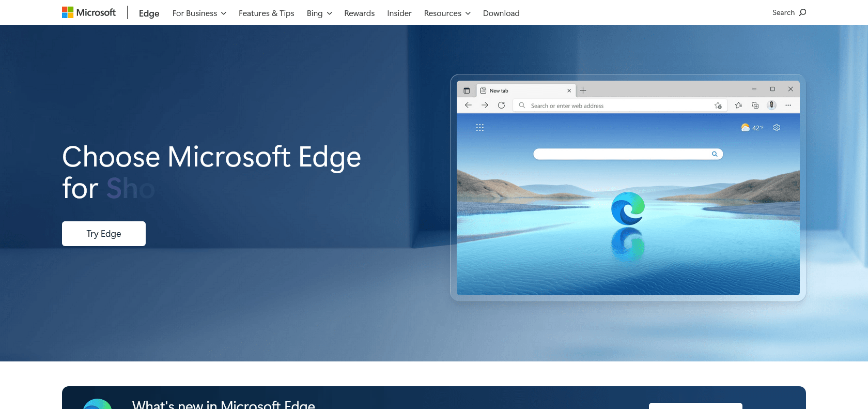Click the Microsoft logo in the header
The width and height of the screenshot is (868, 409).
pos(89,12)
